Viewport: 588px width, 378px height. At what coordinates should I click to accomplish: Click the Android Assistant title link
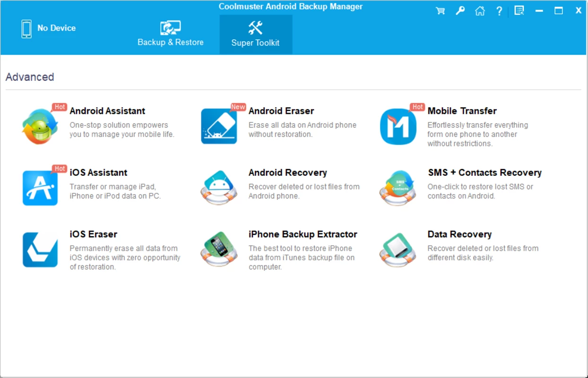[107, 111]
